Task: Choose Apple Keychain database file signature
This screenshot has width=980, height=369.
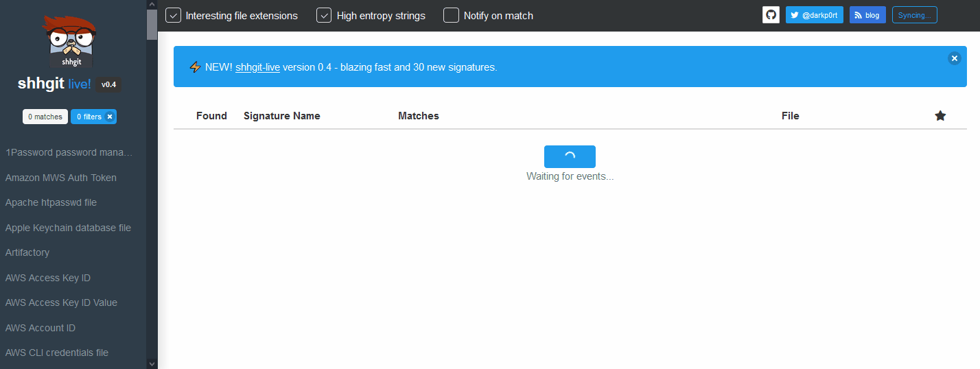Action: coord(68,228)
